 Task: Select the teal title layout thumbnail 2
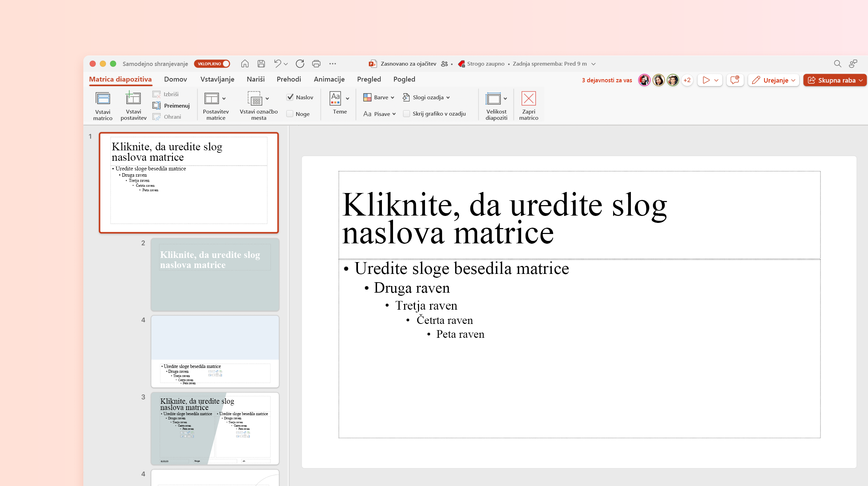(215, 274)
